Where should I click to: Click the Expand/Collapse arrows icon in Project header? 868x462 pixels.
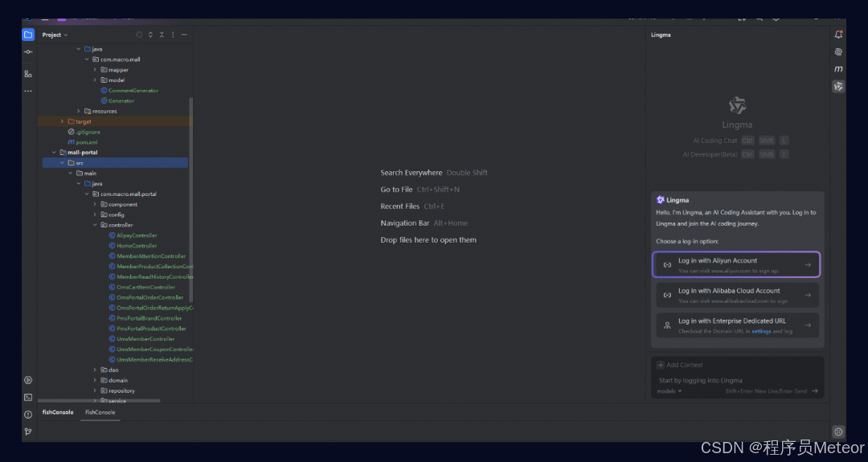(x=150, y=35)
